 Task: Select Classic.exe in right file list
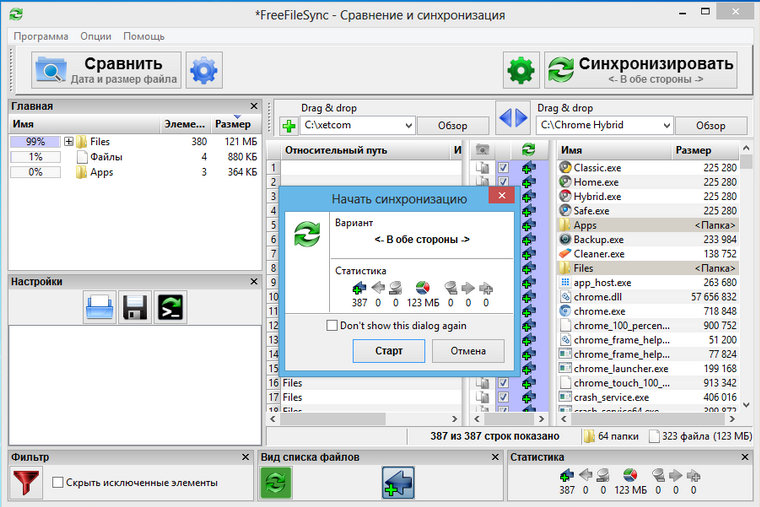648,168
